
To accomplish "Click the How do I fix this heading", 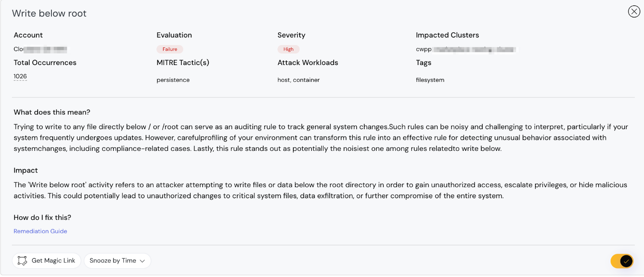I will [43, 217].
